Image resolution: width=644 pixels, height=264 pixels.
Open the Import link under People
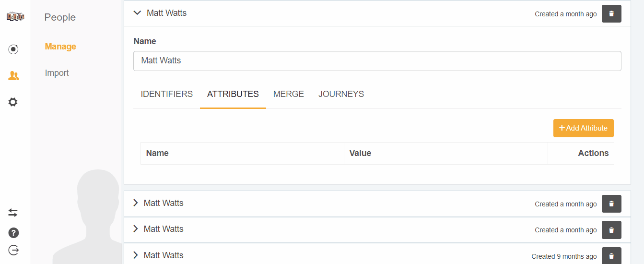(x=57, y=73)
